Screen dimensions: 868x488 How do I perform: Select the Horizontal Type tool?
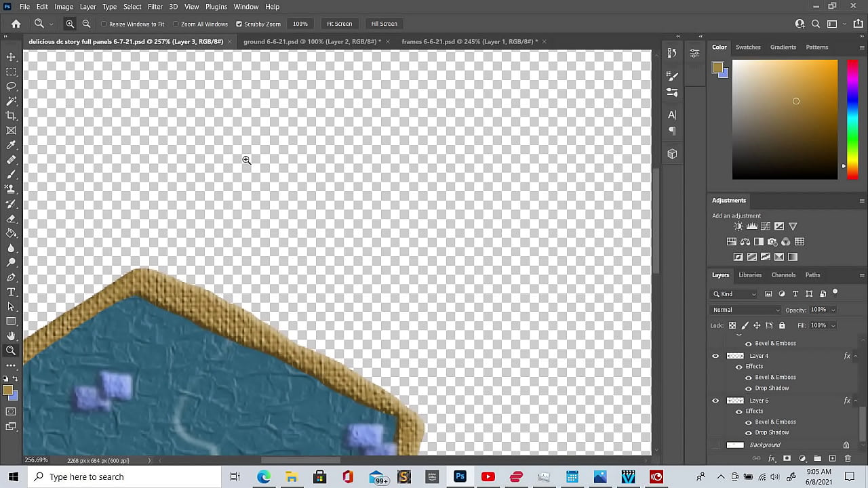tap(11, 292)
